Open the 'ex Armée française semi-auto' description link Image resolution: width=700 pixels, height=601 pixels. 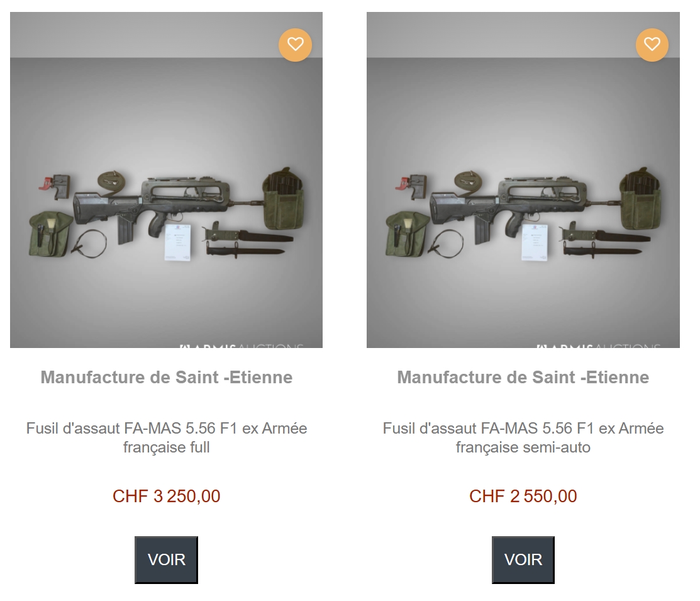[523, 438]
